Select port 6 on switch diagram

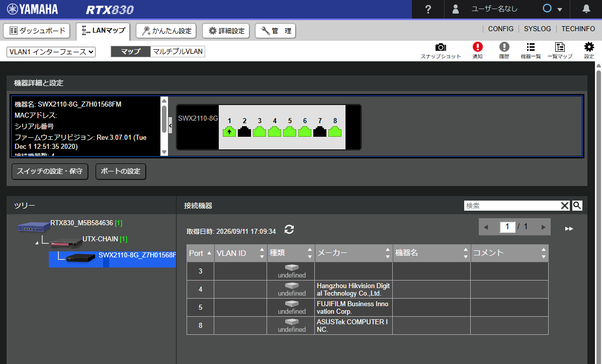point(305,132)
